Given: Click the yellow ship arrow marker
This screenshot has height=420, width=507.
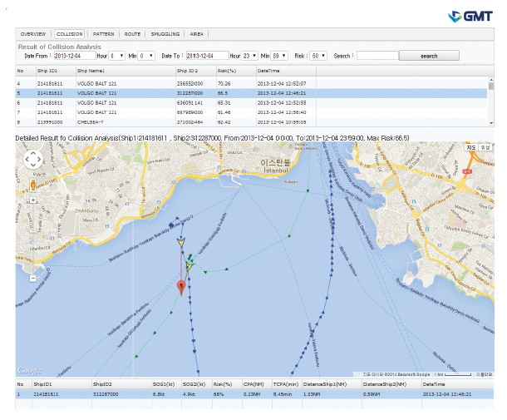Looking at the screenshot, I should tap(180, 242).
